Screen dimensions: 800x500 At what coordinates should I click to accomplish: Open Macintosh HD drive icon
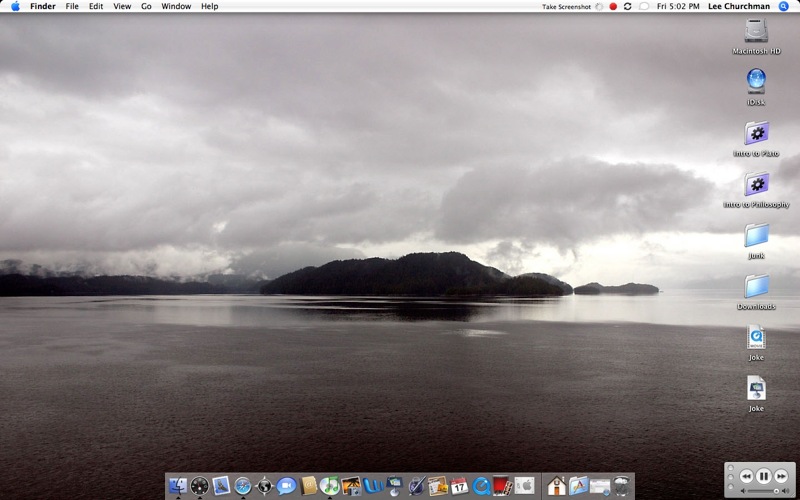(756, 32)
